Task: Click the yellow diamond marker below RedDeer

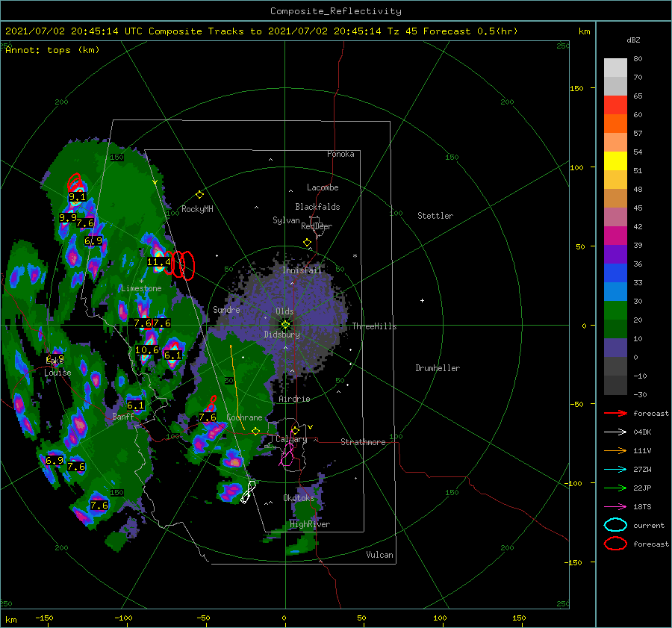Action: pyautogui.click(x=308, y=243)
